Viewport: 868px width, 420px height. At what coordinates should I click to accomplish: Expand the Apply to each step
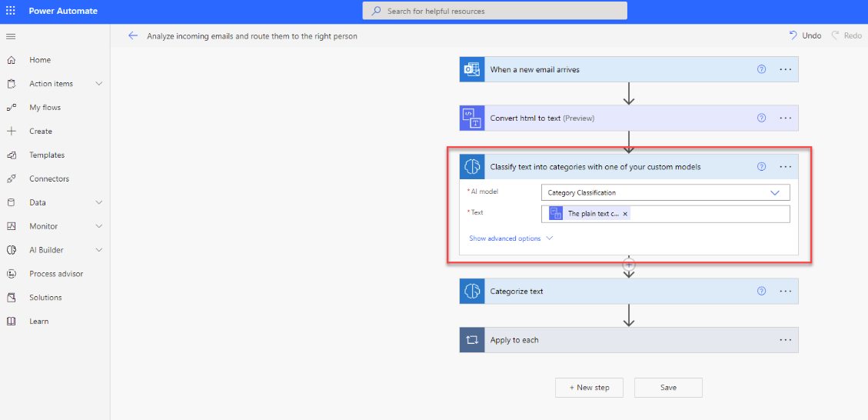click(629, 340)
